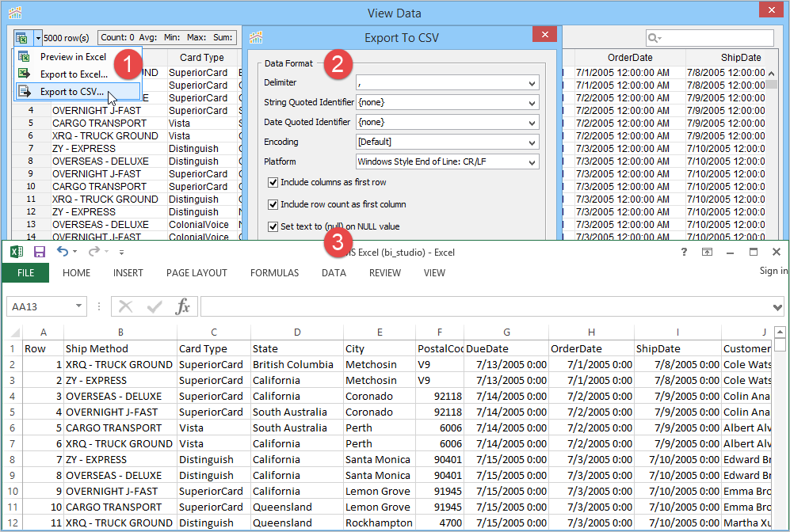Click the CARGO TRANSPORT cell in Excel row 6
This screenshot has height=532, width=790.
120,427
